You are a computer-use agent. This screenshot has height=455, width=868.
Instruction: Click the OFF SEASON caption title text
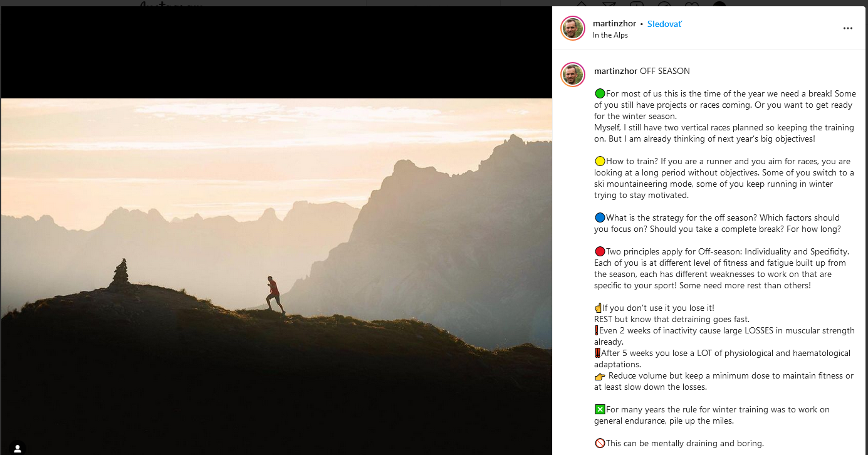(664, 71)
